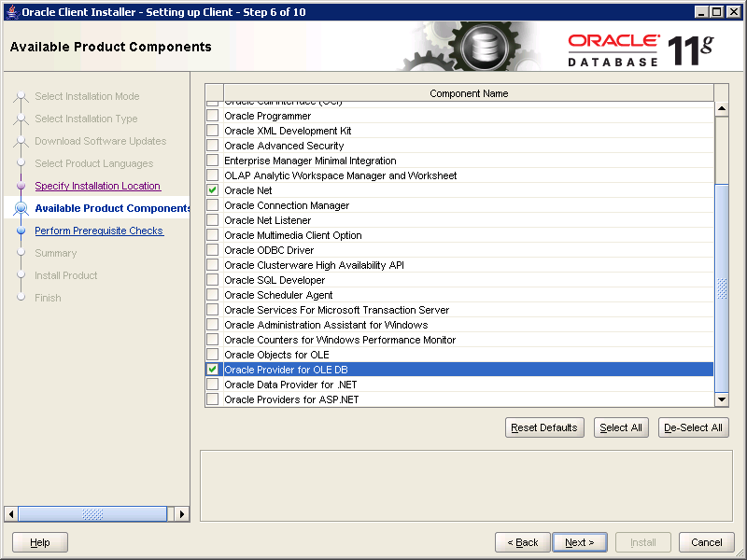
Task: Jump to Perform Prerequisite Checks step
Action: tap(99, 230)
